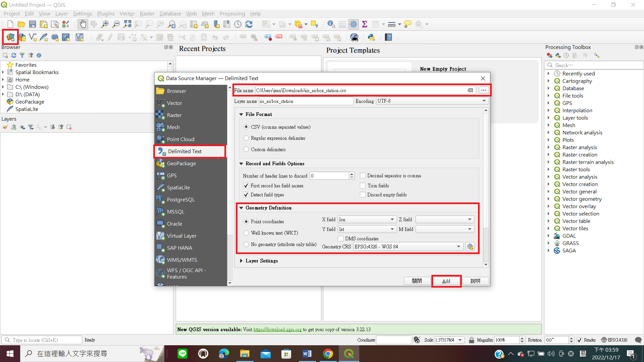Enable the Trim fields checkbox
644x362 pixels.
[363, 186]
